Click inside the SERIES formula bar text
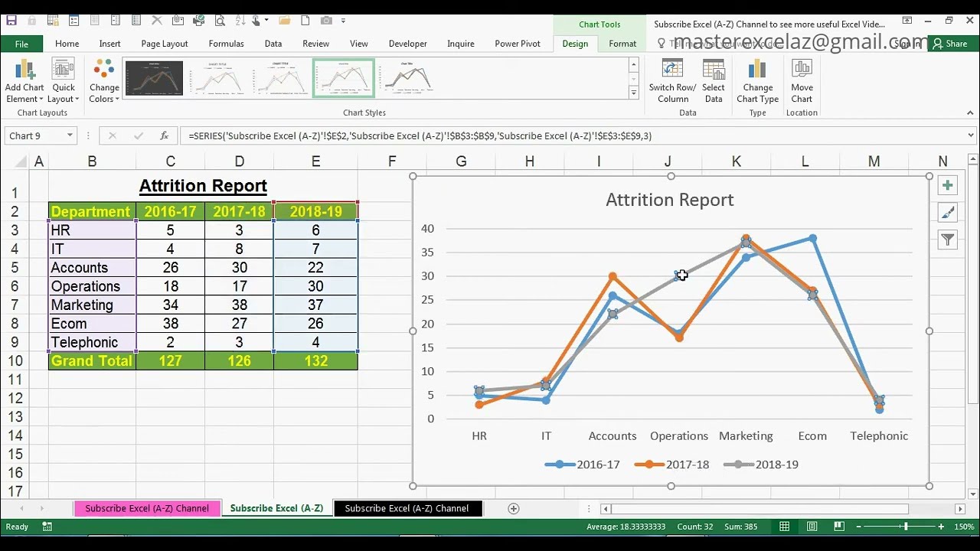This screenshot has width=980, height=551. point(420,135)
